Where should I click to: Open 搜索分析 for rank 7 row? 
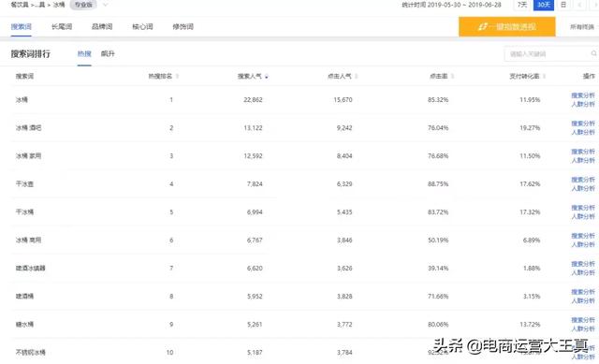point(583,264)
